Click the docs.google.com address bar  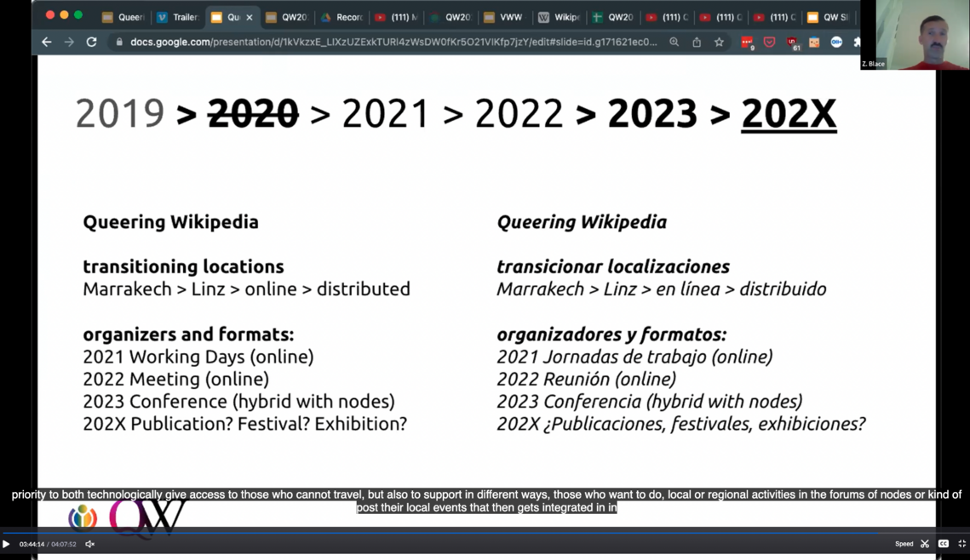pyautogui.click(x=393, y=42)
